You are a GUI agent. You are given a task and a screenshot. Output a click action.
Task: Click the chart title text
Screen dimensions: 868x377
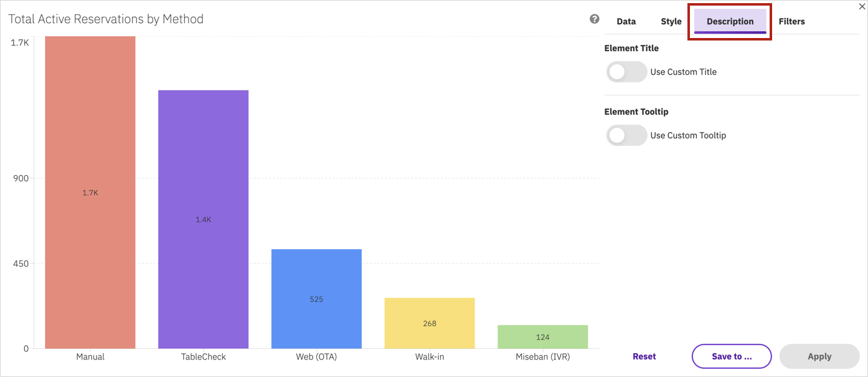(106, 19)
